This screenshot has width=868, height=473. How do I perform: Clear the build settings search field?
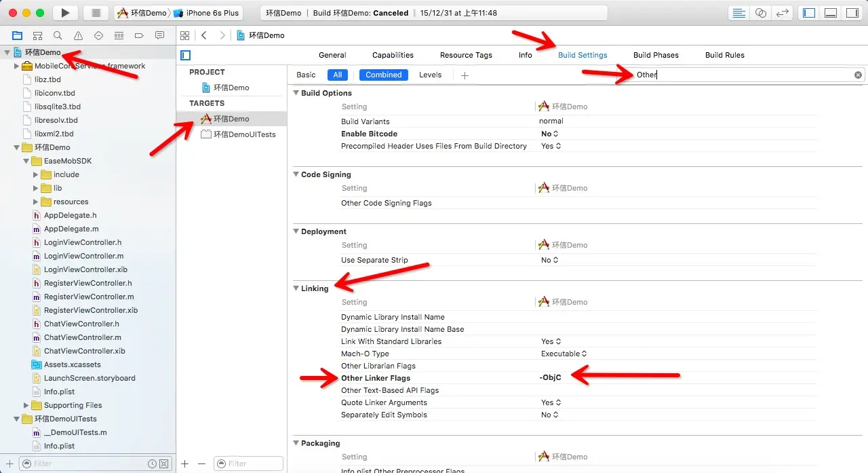858,75
